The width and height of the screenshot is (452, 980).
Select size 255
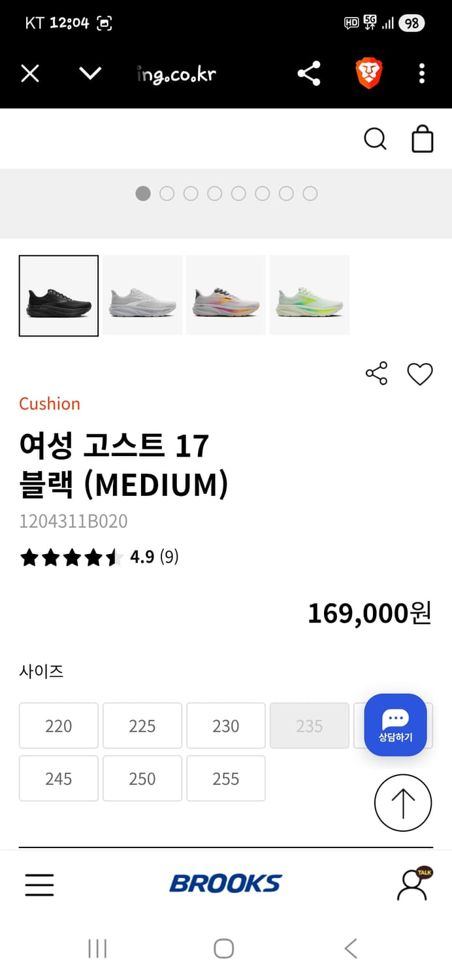(225, 778)
